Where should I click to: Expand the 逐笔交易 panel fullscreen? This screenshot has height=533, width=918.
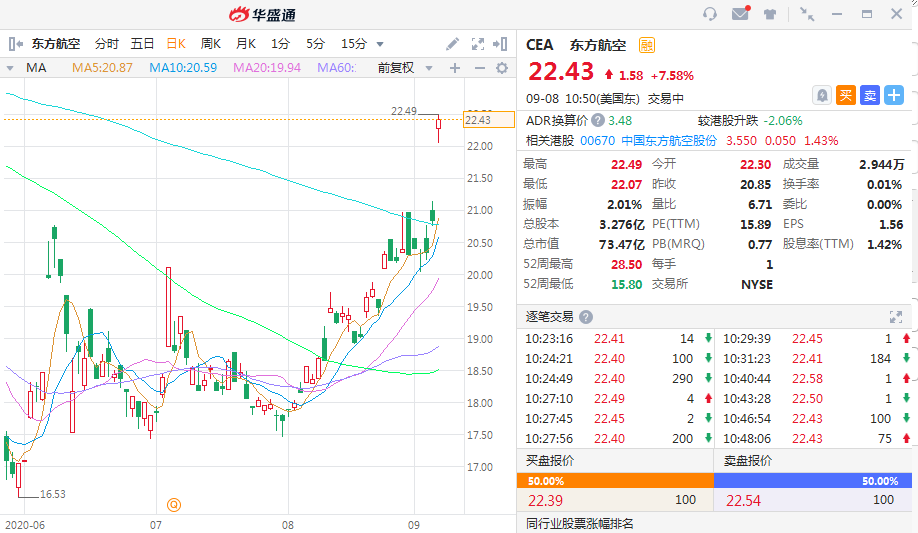click(896, 317)
